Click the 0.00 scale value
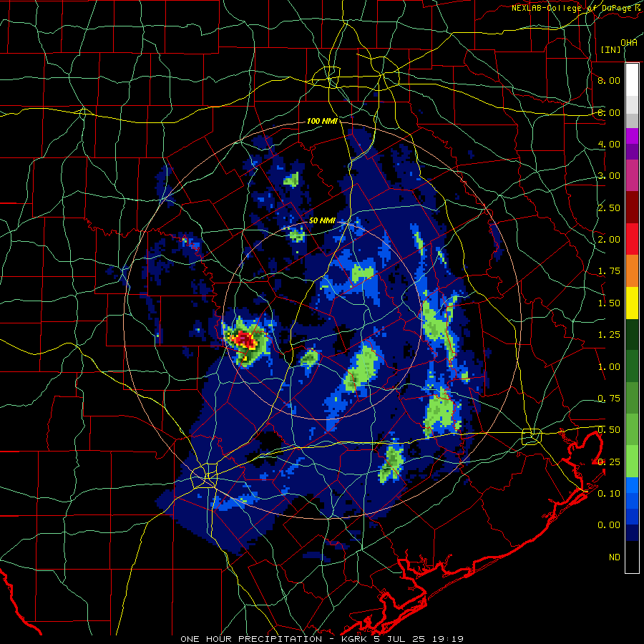The image size is (644, 644). tap(609, 525)
